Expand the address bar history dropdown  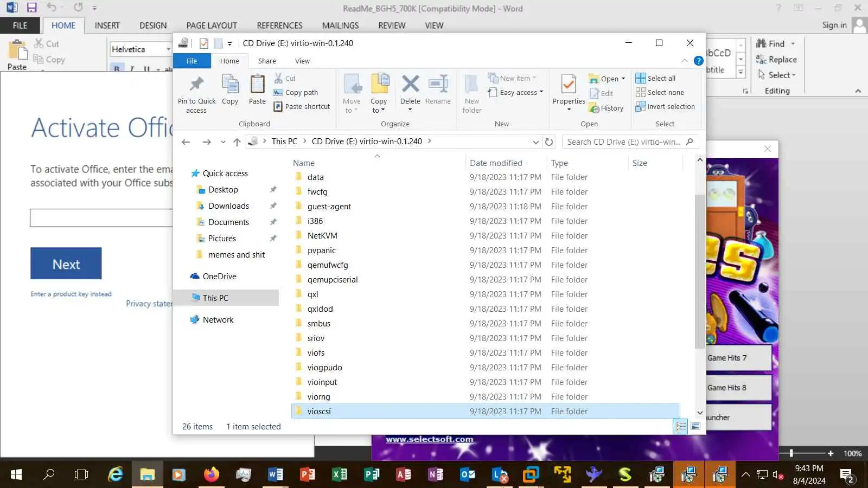535,142
